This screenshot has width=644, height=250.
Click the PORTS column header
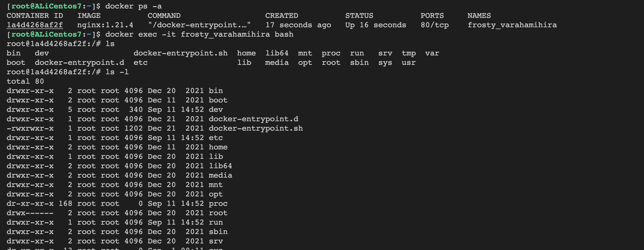pyautogui.click(x=432, y=16)
